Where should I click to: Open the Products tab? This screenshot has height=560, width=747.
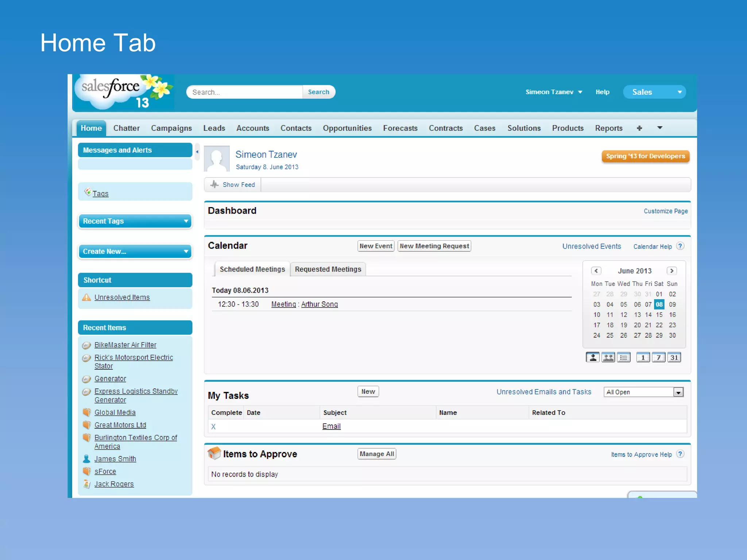[x=568, y=128]
